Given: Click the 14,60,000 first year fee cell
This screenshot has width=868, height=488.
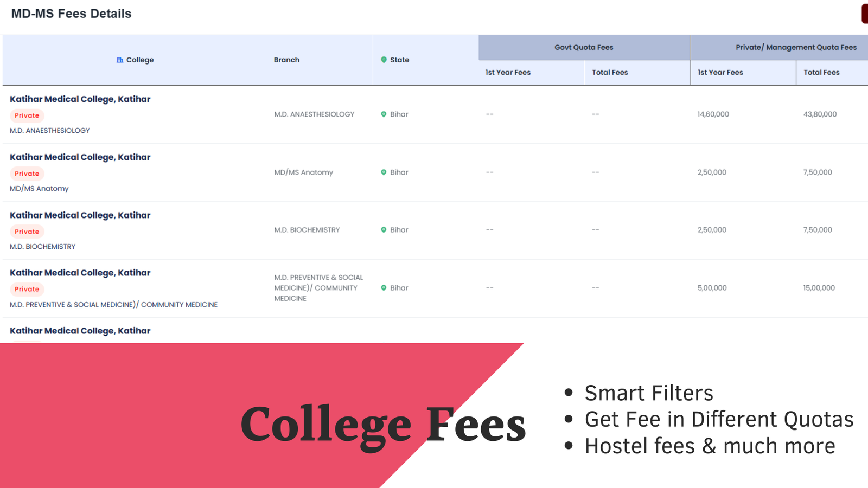Looking at the screenshot, I should coord(713,114).
